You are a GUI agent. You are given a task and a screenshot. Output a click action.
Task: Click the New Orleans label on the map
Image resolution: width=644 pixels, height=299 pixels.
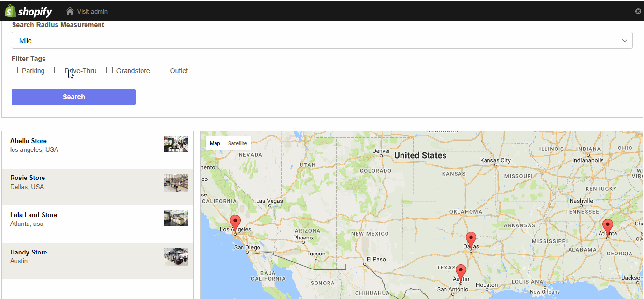(545, 292)
